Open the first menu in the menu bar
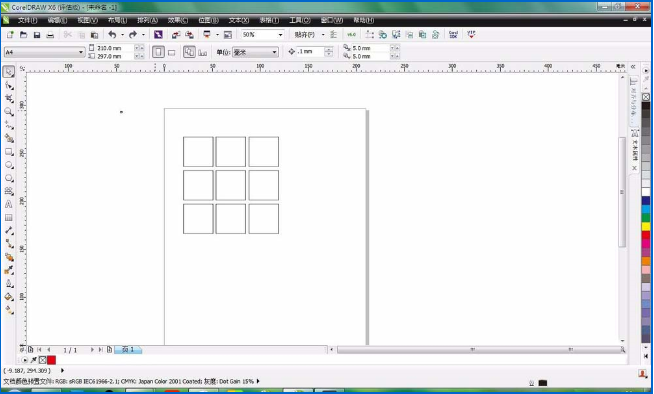The height and width of the screenshot is (394, 654). click(x=28, y=20)
